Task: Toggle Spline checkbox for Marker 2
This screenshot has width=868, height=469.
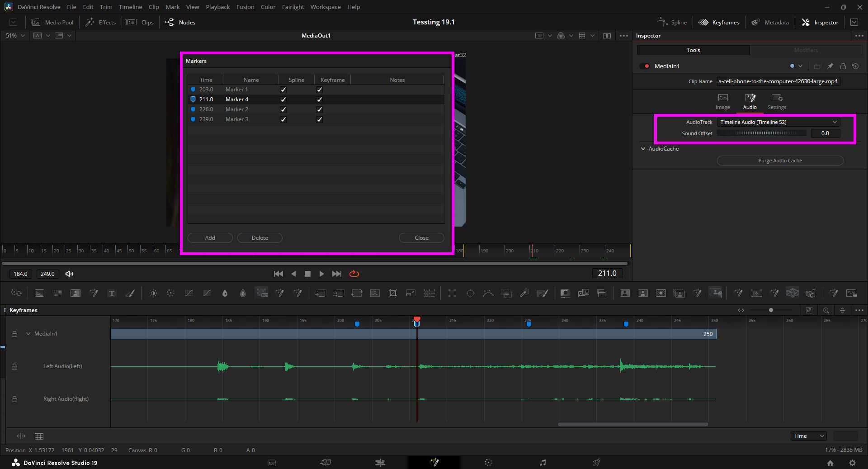Action: point(283,109)
